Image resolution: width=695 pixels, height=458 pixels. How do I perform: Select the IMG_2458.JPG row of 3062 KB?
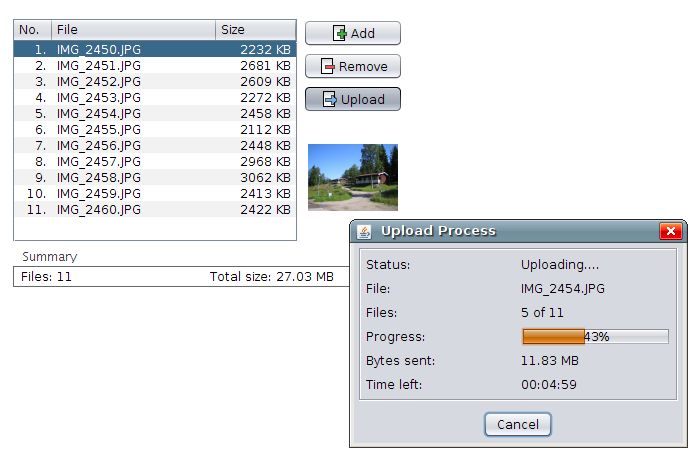99,177
